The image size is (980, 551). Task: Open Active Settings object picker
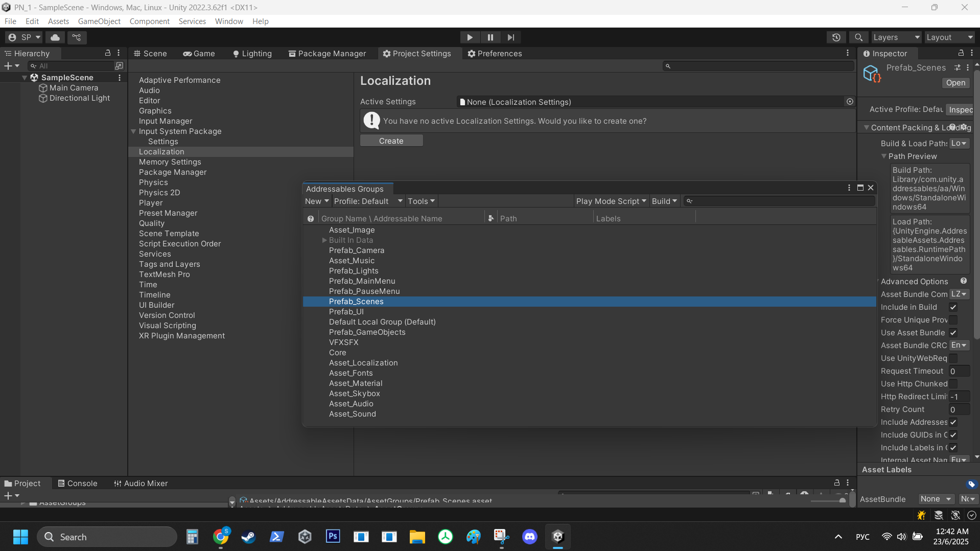(x=850, y=102)
